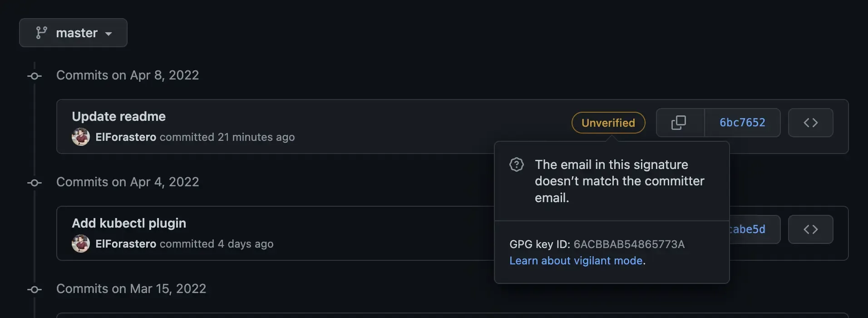
Task: Open code view for Add kubectl plugin commit
Action: (x=810, y=229)
